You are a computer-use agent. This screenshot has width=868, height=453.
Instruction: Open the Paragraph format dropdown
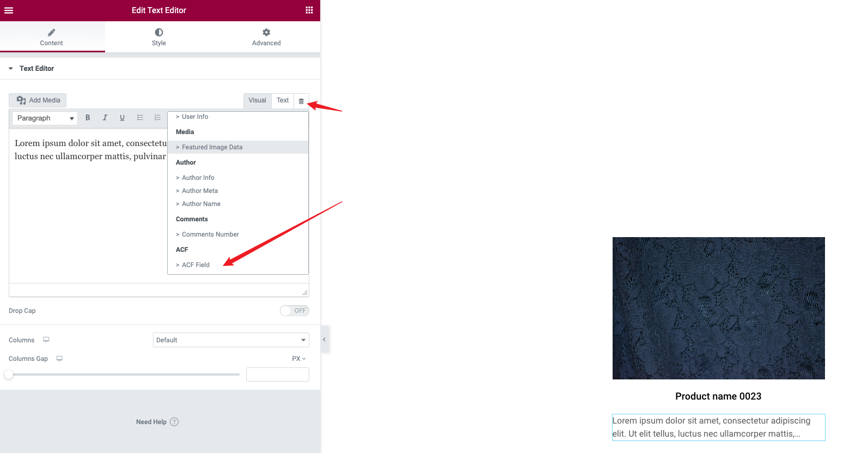pyautogui.click(x=45, y=118)
